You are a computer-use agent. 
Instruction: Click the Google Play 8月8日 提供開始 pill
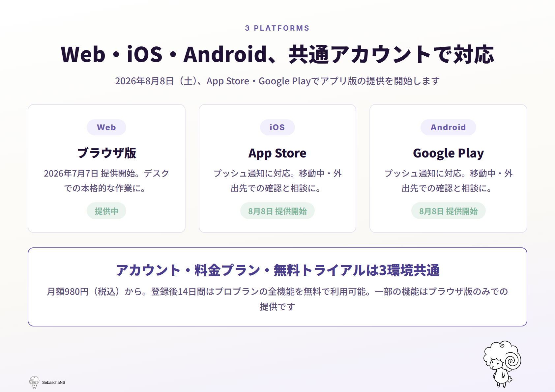[x=448, y=211]
